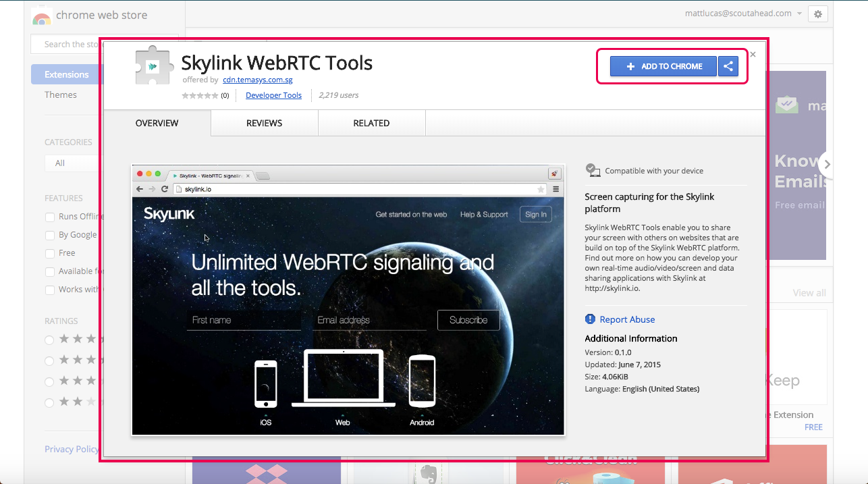This screenshot has height=484, width=868.
Task: Open the Categories 'All' dropdown
Action: point(72,163)
